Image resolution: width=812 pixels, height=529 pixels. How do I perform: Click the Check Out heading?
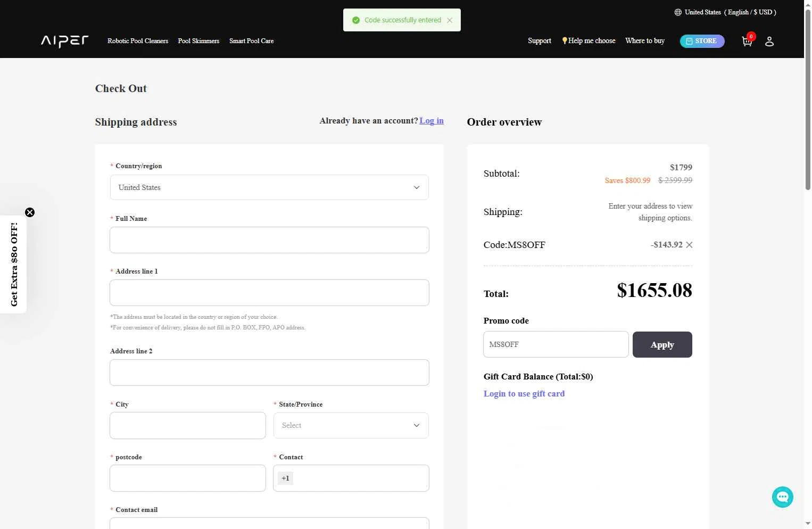121,88
